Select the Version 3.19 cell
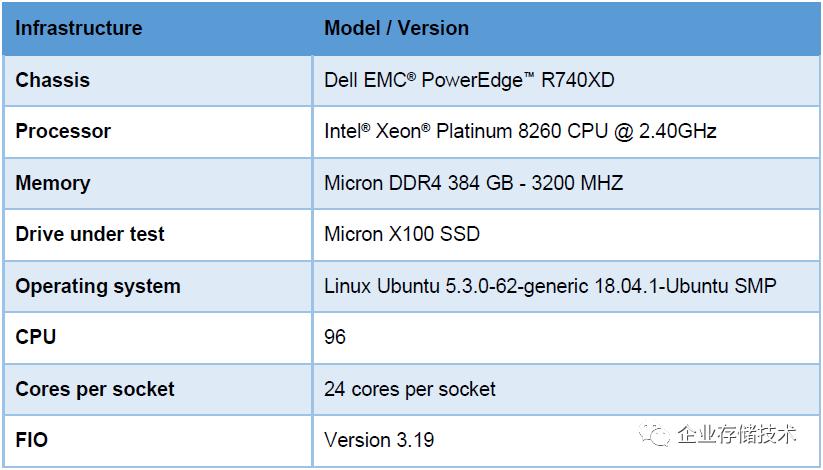 click(x=379, y=440)
